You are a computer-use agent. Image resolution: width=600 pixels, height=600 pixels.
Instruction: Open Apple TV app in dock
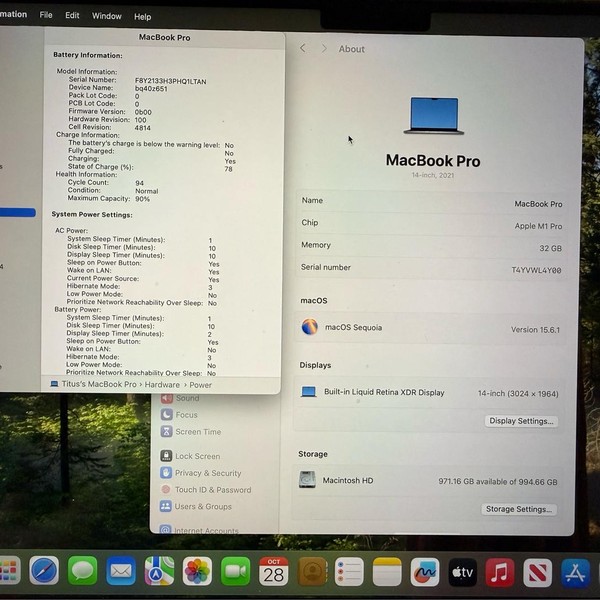pos(462,572)
